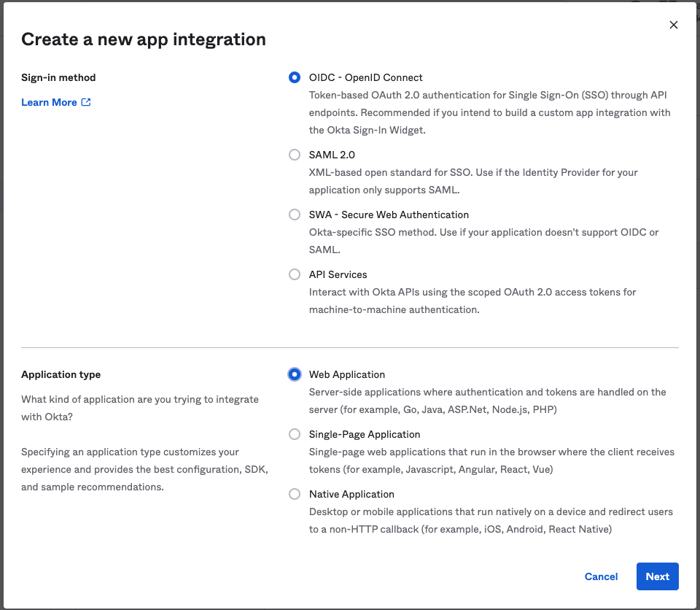
Task: Click the external link icon beside Learn More
Action: [x=86, y=102]
